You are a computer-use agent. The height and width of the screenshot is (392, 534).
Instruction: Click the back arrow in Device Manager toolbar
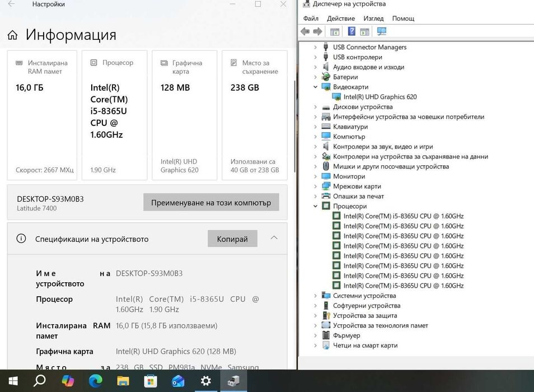[305, 32]
